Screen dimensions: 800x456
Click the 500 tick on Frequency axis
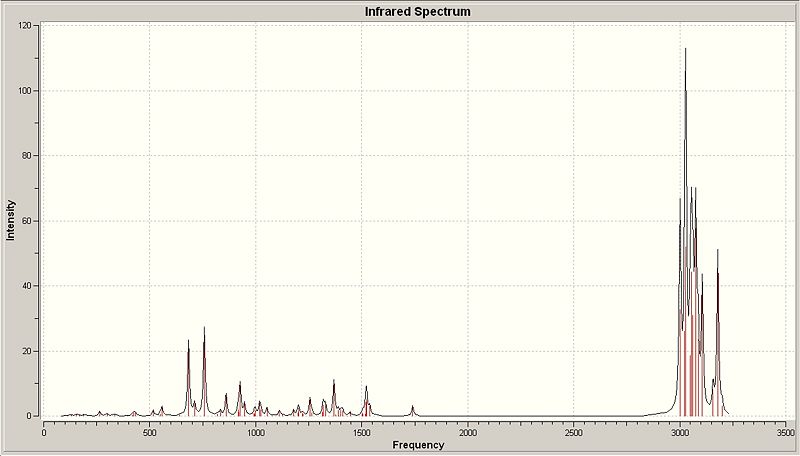(149, 433)
